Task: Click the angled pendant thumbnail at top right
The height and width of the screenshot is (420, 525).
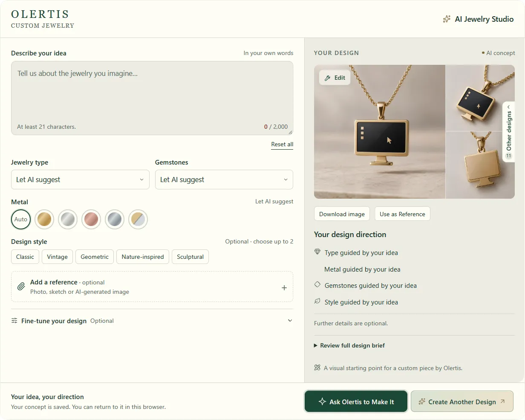Action: point(480,98)
